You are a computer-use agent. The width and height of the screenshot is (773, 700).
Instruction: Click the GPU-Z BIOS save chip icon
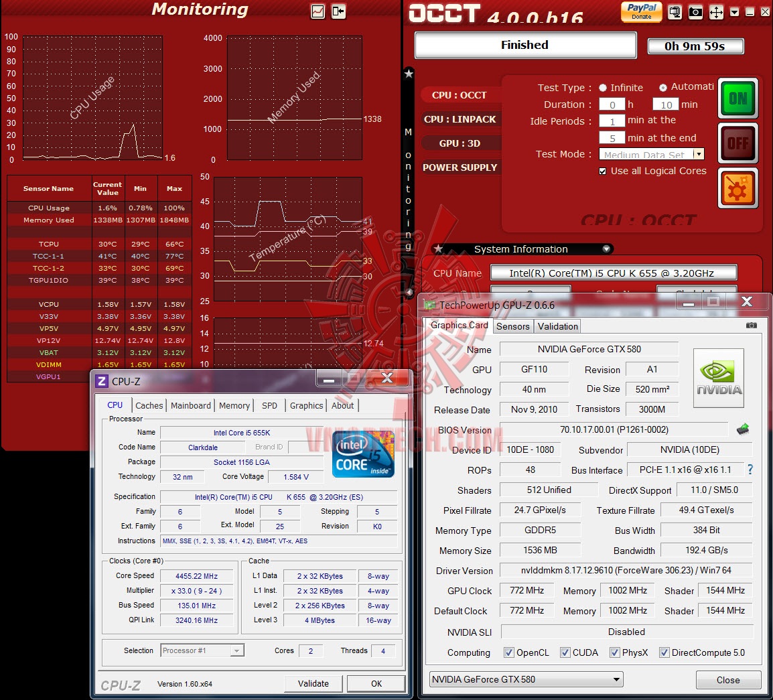[x=743, y=429]
